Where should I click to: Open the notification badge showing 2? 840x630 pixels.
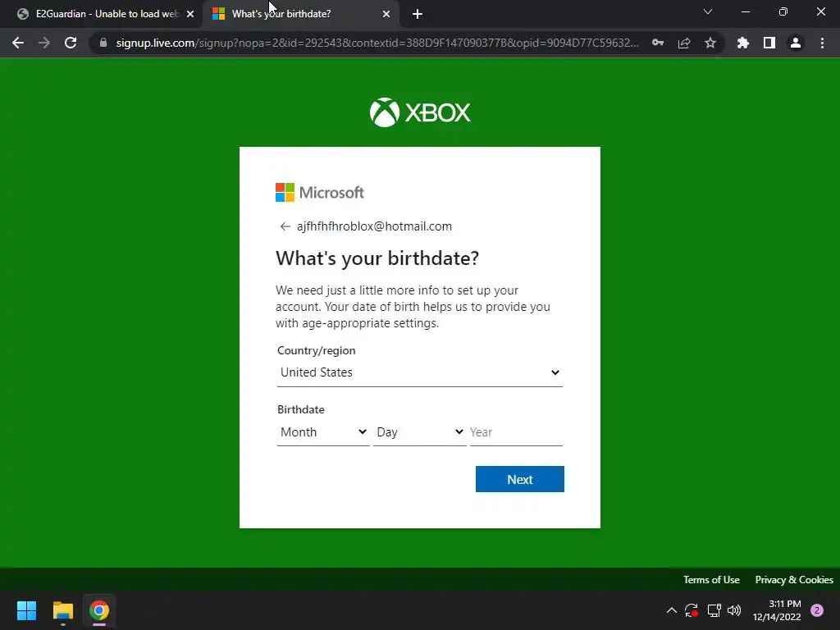[x=817, y=610]
